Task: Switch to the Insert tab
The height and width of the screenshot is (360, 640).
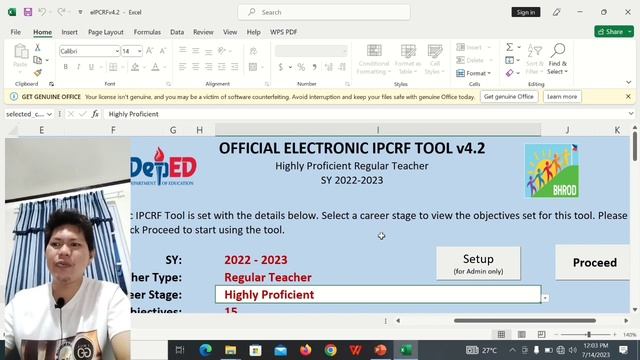Action: click(x=69, y=32)
